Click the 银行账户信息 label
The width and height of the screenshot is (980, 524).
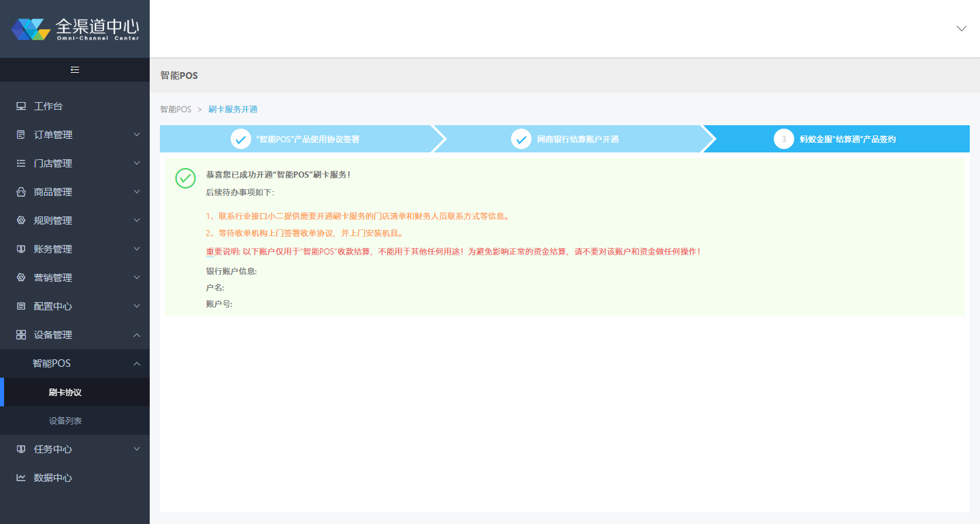pyautogui.click(x=231, y=271)
